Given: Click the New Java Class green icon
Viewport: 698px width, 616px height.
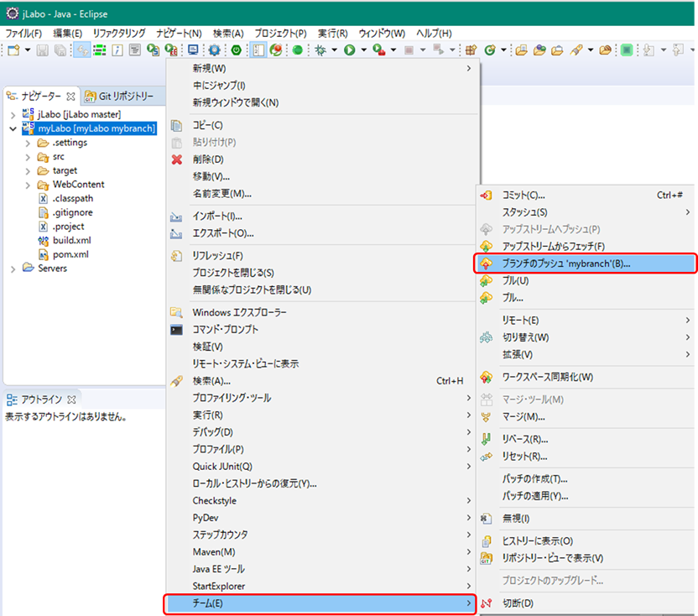Looking at the screenshot, I should tap(490, 50).
